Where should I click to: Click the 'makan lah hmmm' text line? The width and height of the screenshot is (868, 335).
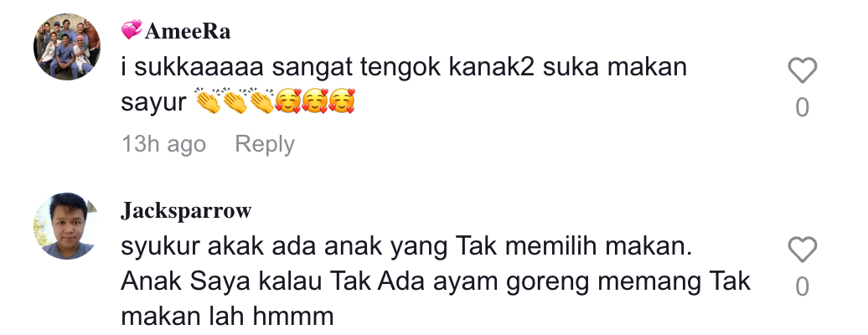(227, 317)
